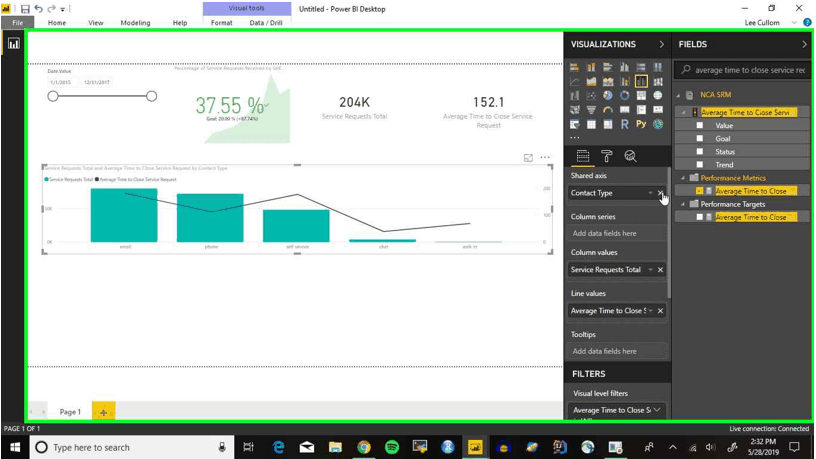Select the KPI visualization
Viewport: 816px width, 459px height.
(658, 110)
